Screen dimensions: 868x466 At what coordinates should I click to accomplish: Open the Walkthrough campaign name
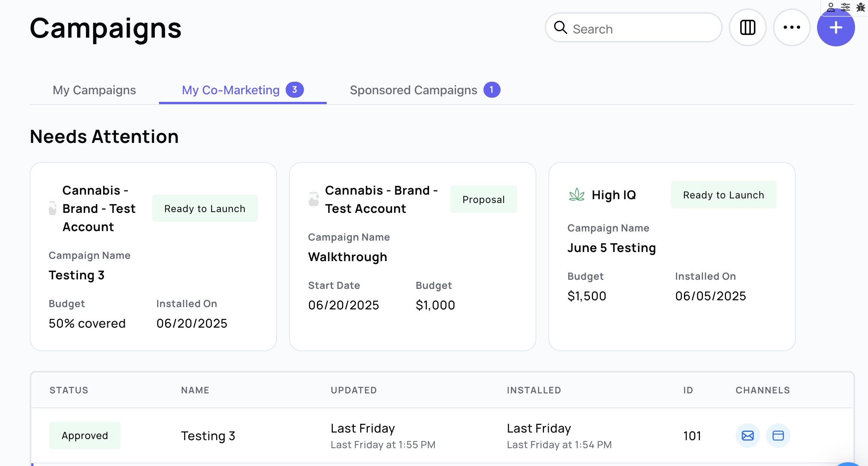click(348, 257)
